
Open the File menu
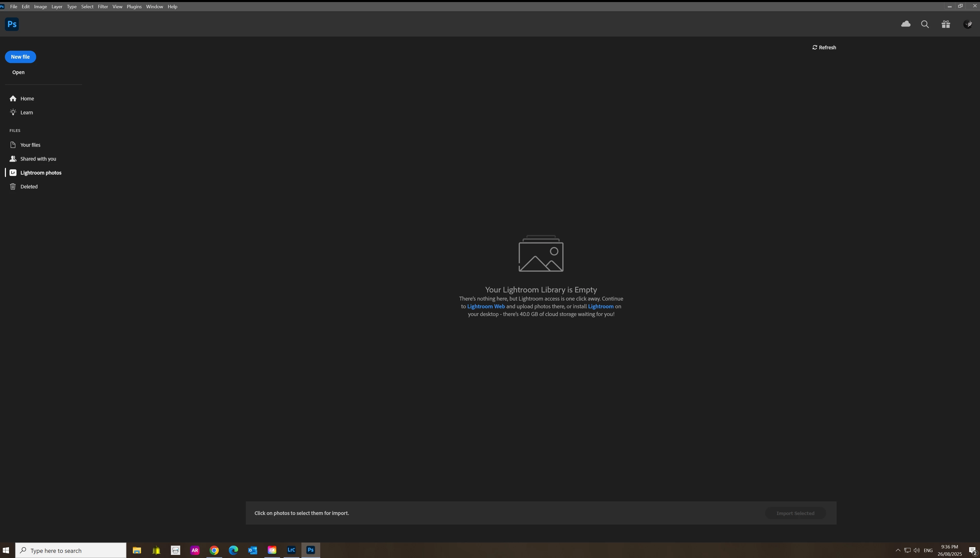[x=13, y=6]
